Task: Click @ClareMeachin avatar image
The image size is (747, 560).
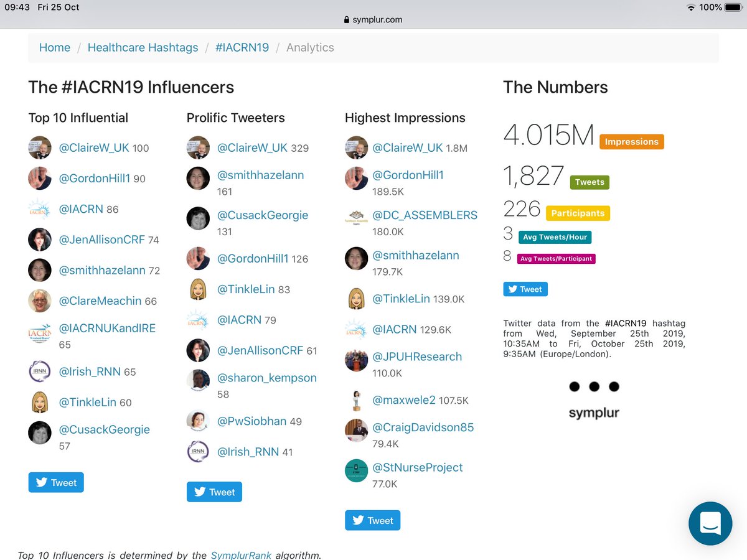Action: [x=40, y=301]
